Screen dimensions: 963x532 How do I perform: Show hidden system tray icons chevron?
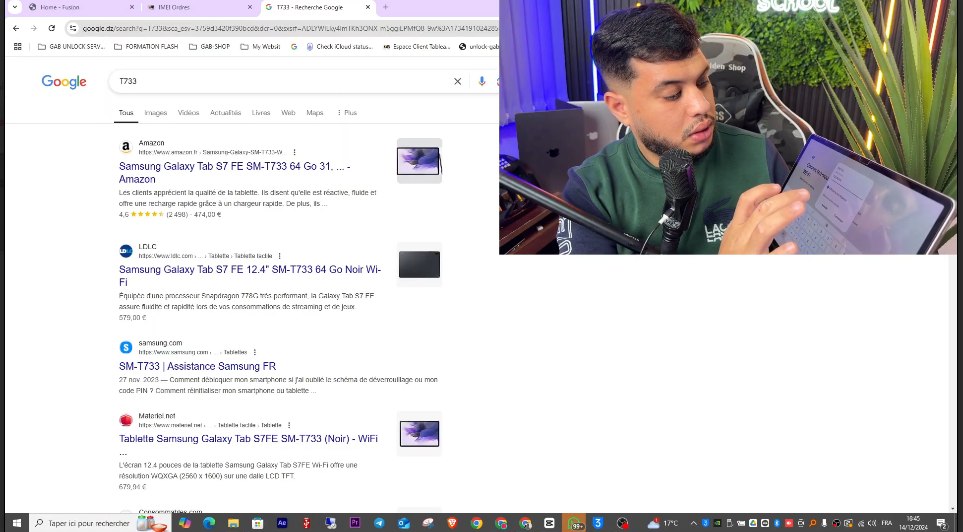693,523
